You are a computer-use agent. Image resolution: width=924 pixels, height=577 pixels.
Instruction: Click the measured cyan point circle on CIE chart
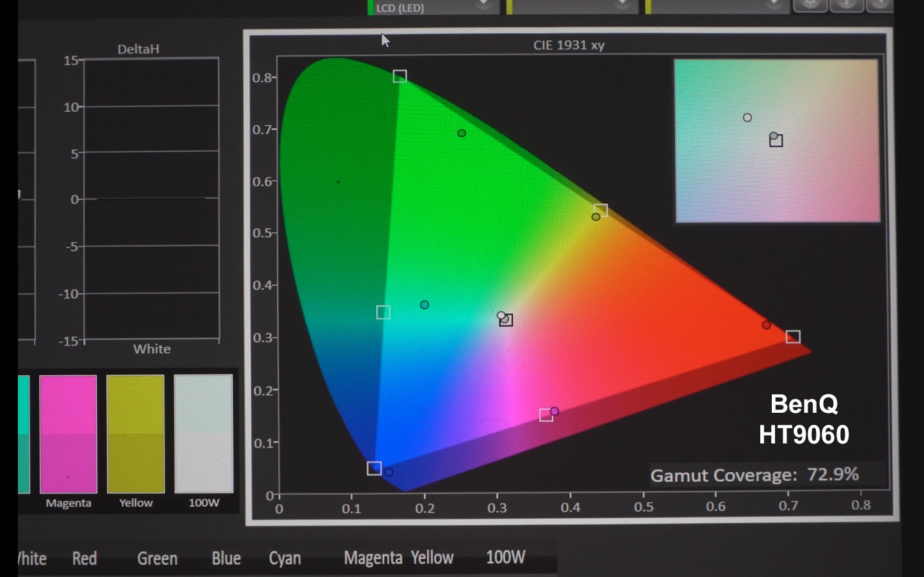click(425, 305)
